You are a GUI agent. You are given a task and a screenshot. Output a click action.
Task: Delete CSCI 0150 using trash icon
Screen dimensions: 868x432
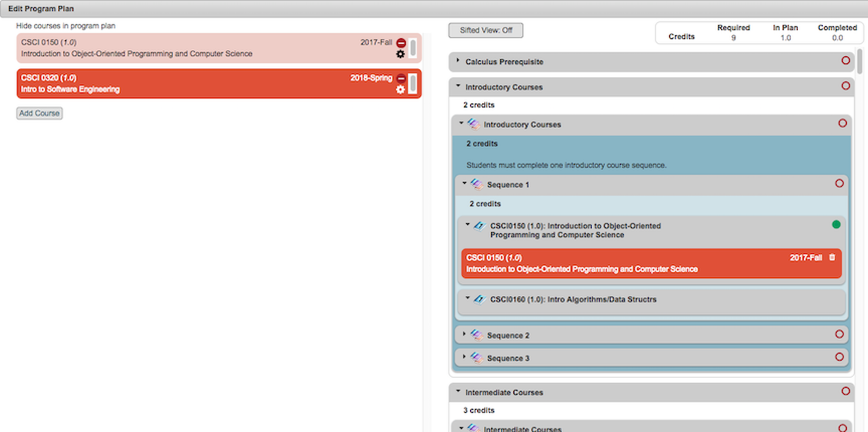click(x=832, y=257)
